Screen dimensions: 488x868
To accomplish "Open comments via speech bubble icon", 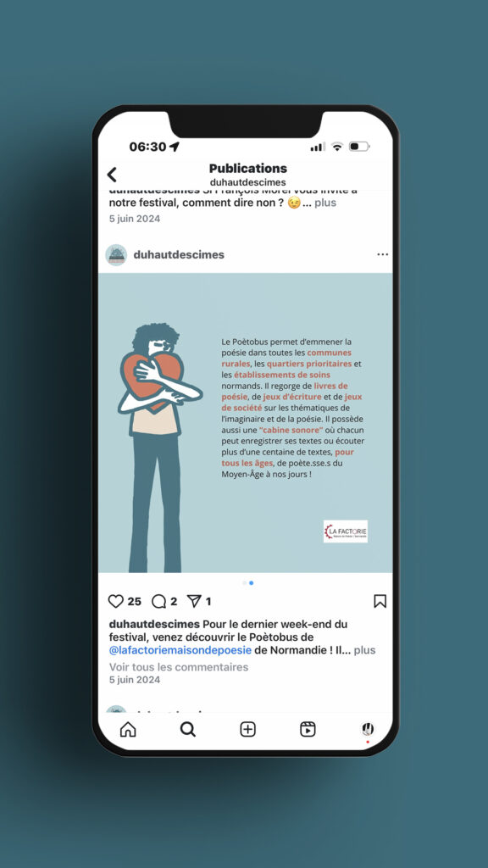I will point(158,601).
